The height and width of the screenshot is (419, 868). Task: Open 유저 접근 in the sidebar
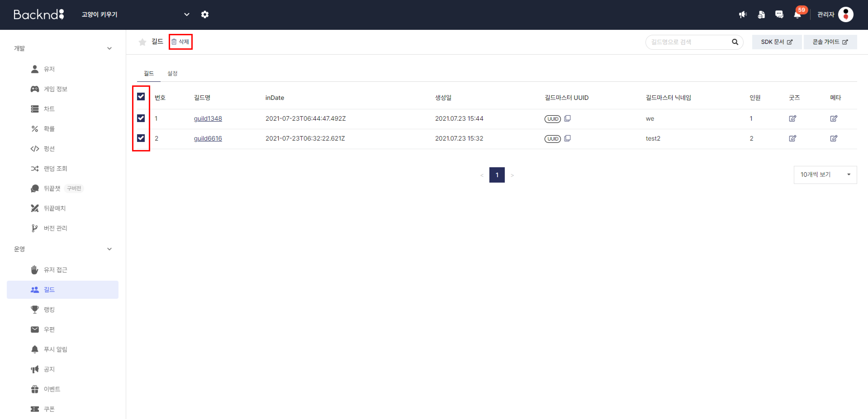tap(63, 270)
